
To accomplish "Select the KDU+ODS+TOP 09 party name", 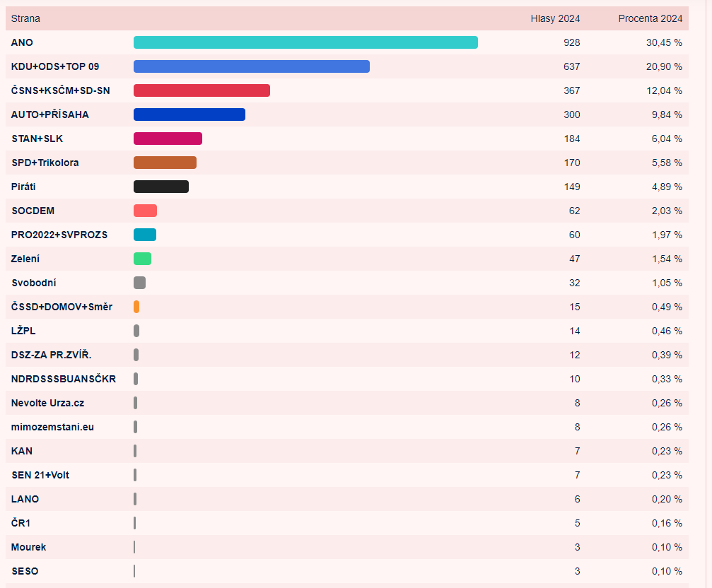I will (x=55, y=66).
